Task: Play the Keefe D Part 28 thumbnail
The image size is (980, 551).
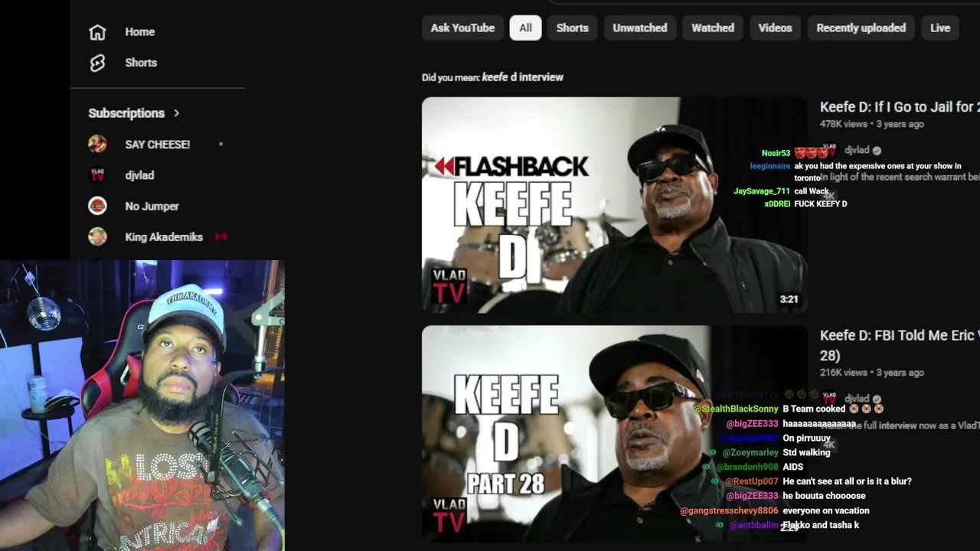Action: point(614,434)
